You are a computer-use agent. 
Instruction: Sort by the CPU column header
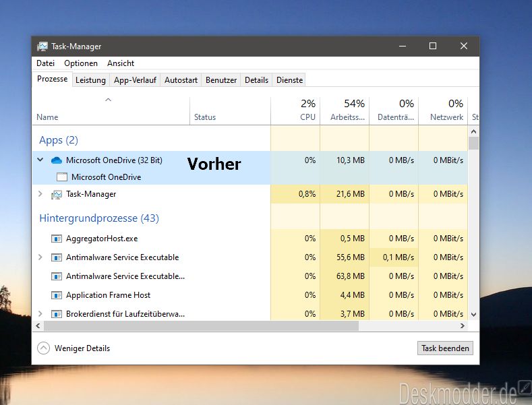(295, 111)
